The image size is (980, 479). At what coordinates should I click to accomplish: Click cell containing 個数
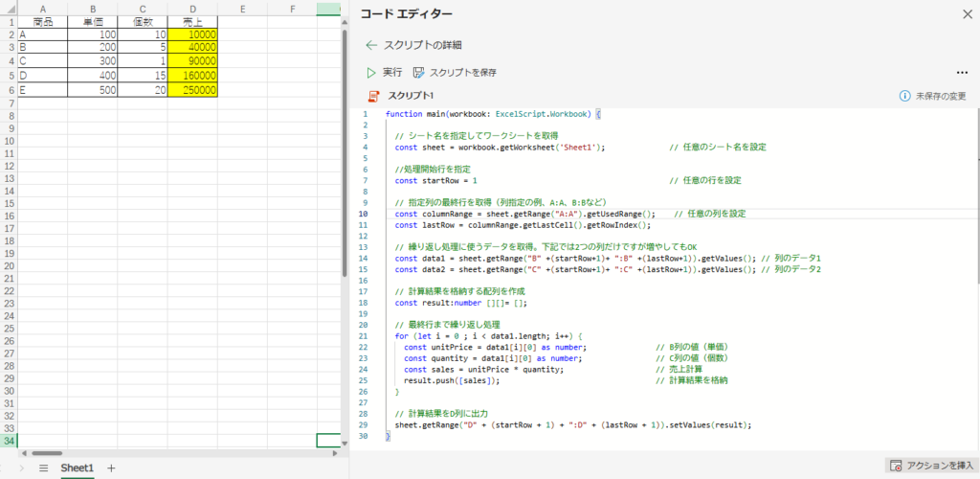(143, 22)
